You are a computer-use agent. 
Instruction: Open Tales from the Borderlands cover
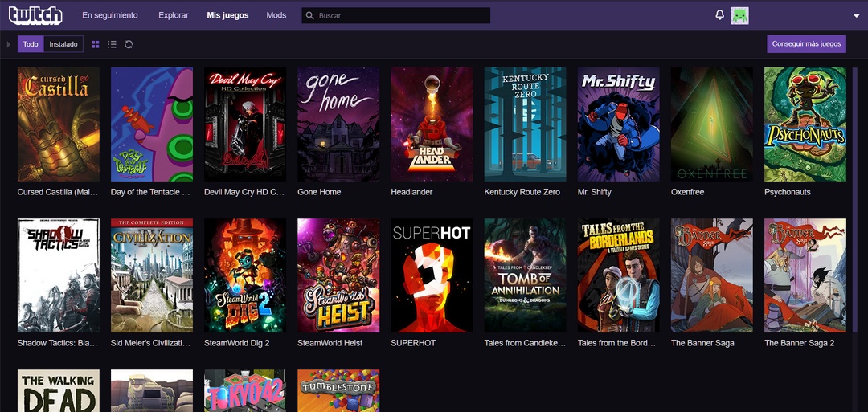tap(618, 275)
